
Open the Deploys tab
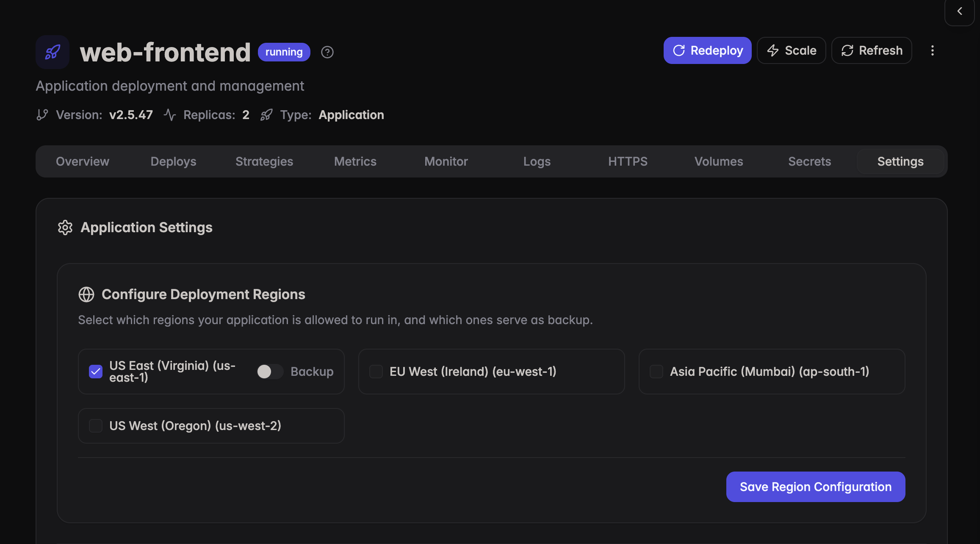(x=174, y=161)
